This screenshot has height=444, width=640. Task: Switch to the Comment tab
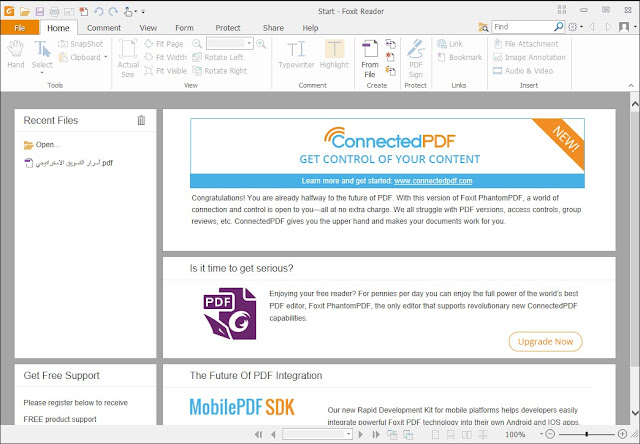(104, 28)
